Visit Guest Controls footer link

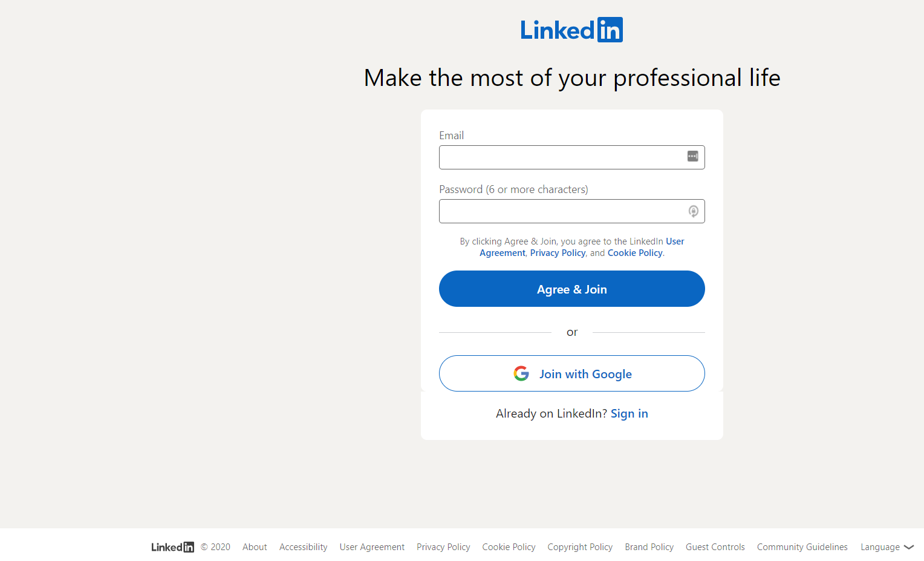[715, 547]
